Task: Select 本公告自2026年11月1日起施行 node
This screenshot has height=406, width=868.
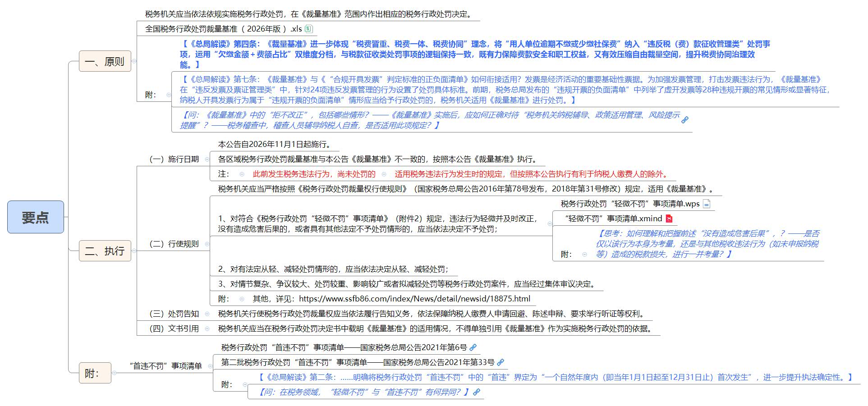Action: [x=275, y=144]
